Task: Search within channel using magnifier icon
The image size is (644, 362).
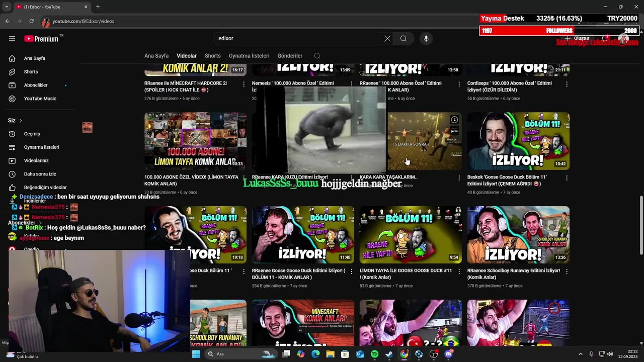Action: coord(317,56)
